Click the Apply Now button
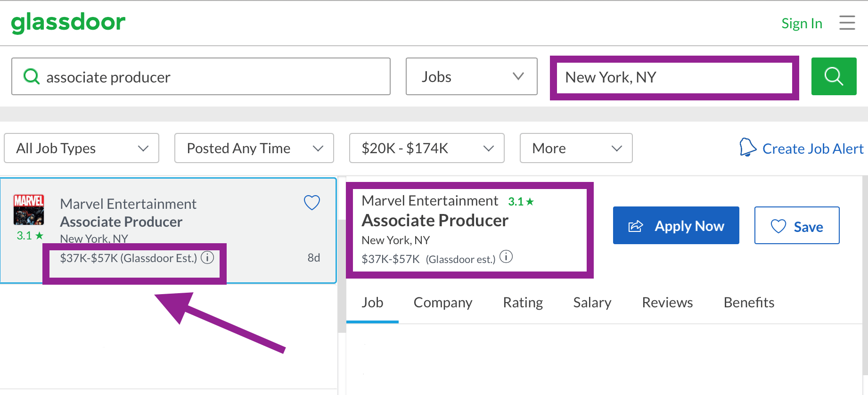 [676, 226]
